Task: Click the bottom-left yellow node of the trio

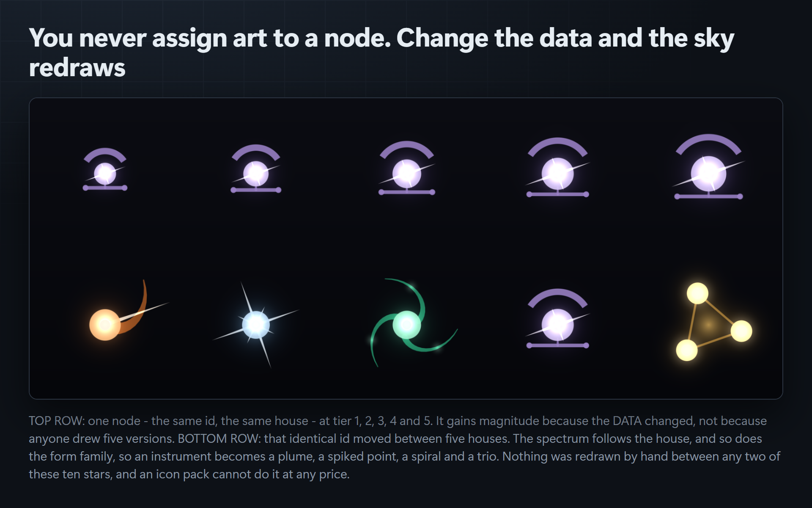Action: coord(687,350)
